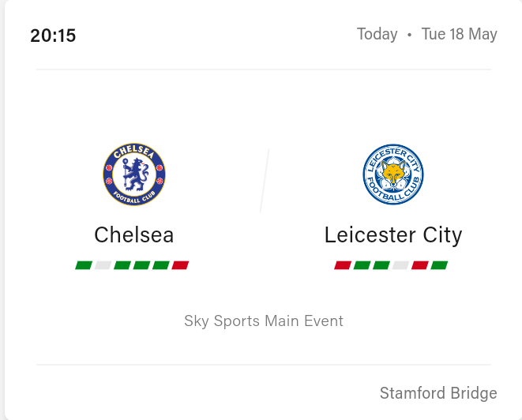Open the Chelsea team name link

(134, 235)
